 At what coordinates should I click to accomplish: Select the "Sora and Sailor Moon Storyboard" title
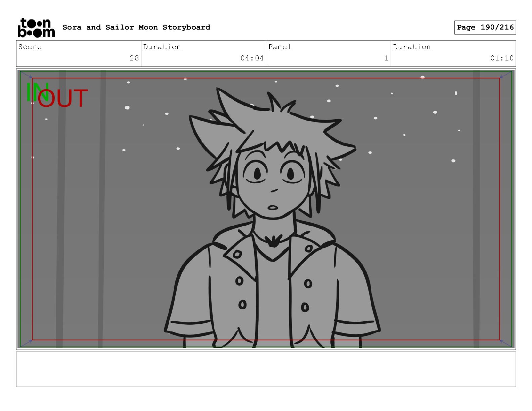[136, 27]
